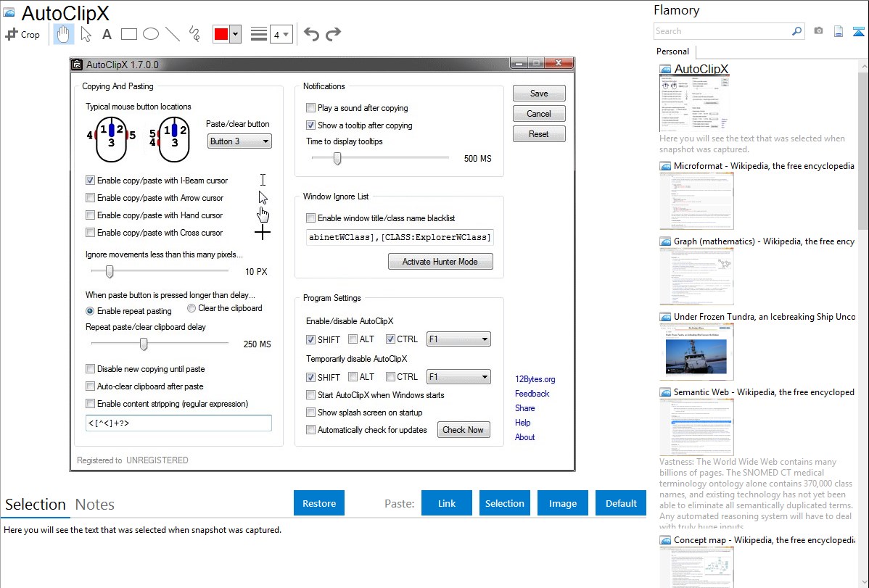Screen dimensions: 869x588
Task: Toggle ALT for Temporarily disable AutoClipX
Action: (353, 377)
